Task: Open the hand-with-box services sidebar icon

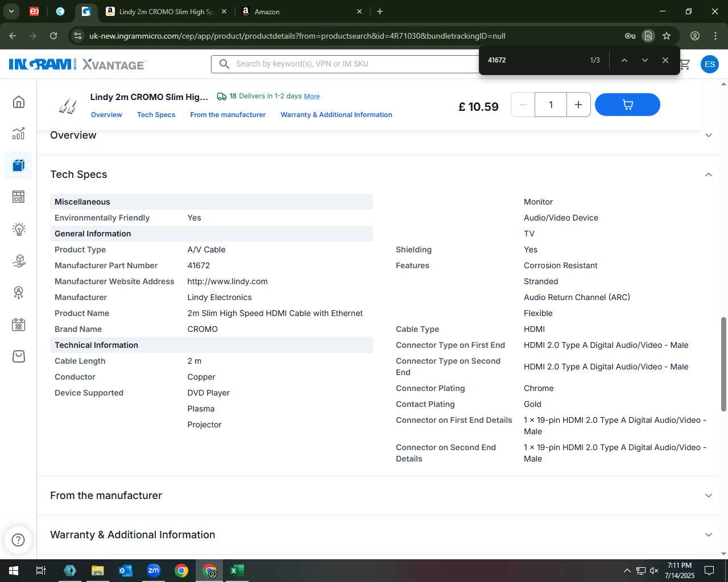Action: pyautogui.click(x=19, y=261)
